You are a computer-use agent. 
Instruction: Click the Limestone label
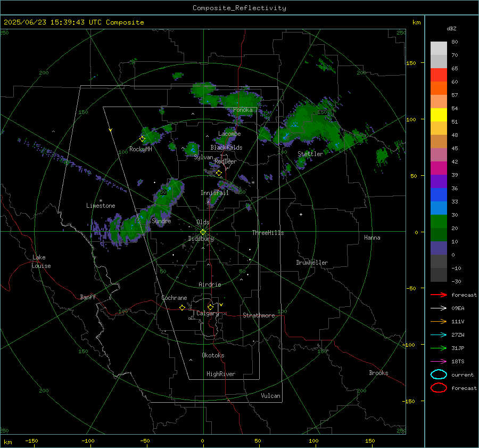click(x=101, y=206)
